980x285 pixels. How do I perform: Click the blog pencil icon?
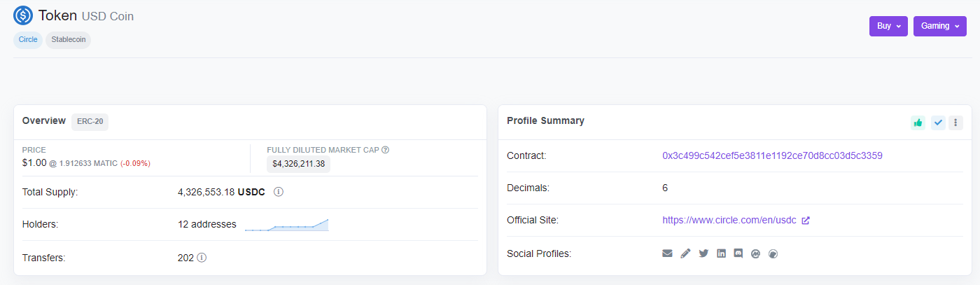tap(685, 253)
